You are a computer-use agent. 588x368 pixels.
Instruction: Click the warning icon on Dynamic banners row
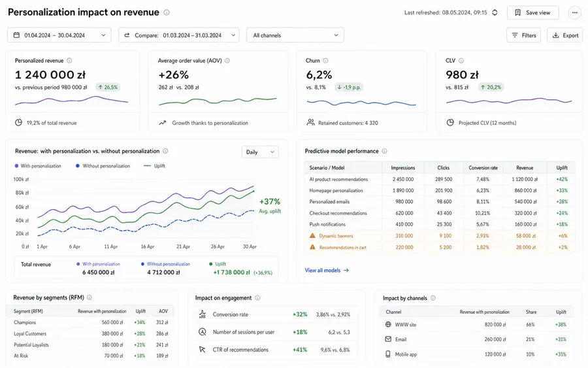tap(312, 236)
